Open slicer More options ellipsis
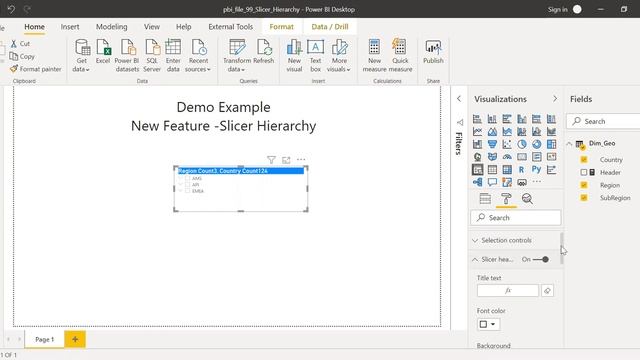Image resolution: width=640 pixels, height=360 pixels. point(301,160)
